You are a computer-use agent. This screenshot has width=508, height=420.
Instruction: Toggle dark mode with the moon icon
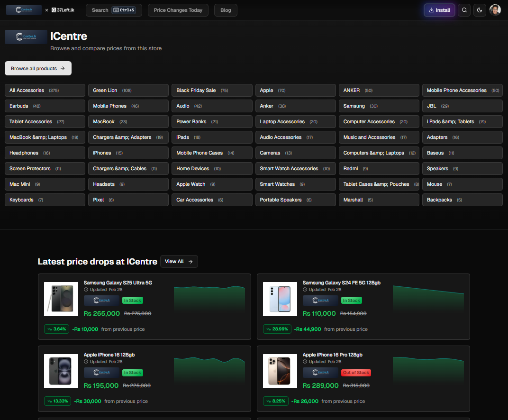(x=480, y=10)
